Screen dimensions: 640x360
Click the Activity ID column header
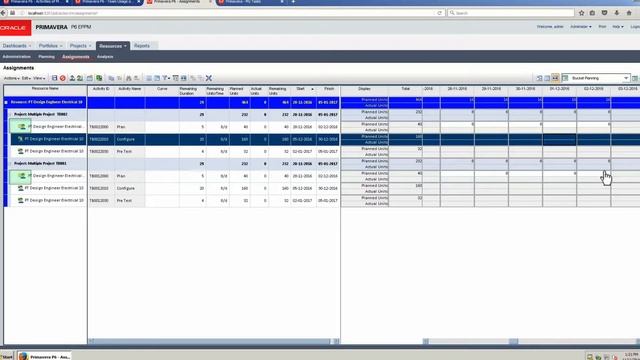[x=101, y=91]
